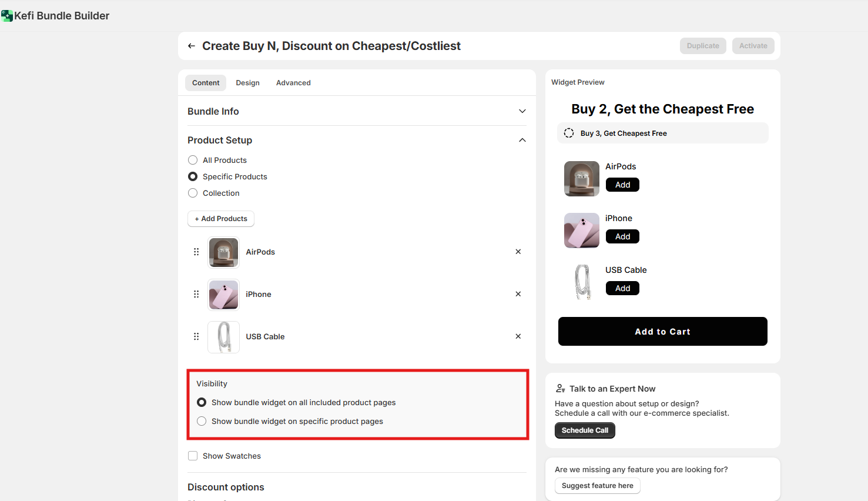Click the Kefi Bundle Builder logo icon
Screen dimensions: 868x501
pyautogui.click(x=7, y=16)
